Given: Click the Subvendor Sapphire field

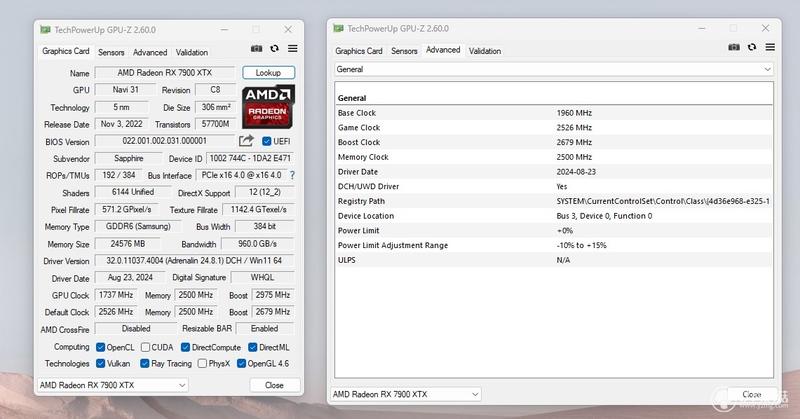Looking at the screenshot, I should click(129, 158).
